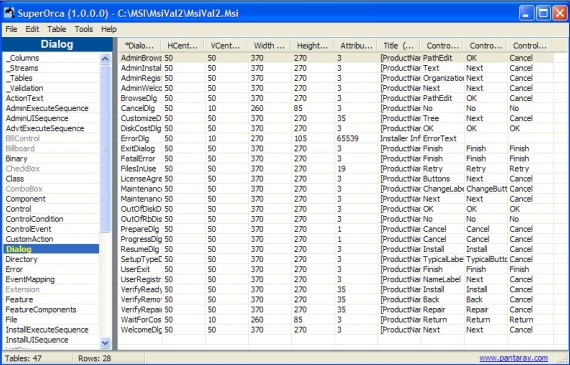Click the table list scrollbar thumb

[105, 148]
